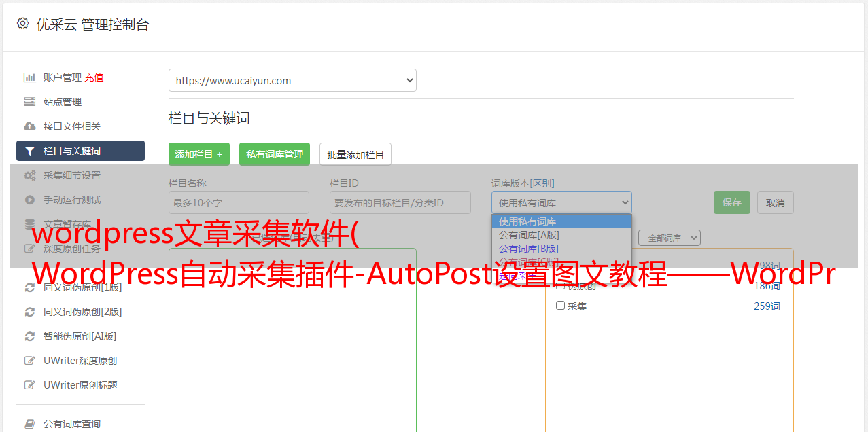
Task: Focus the 栏目名称 input field
Action: tap(239, 202)
